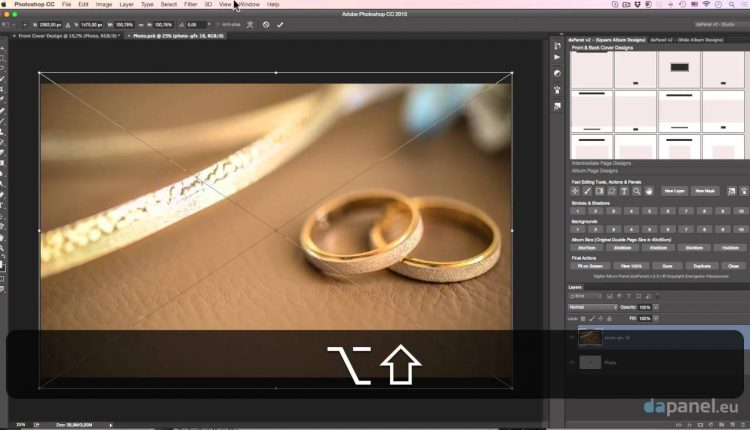Filter layers by pixel layers icon
Screen dimensions: 750x430
(x=610, y=297)
